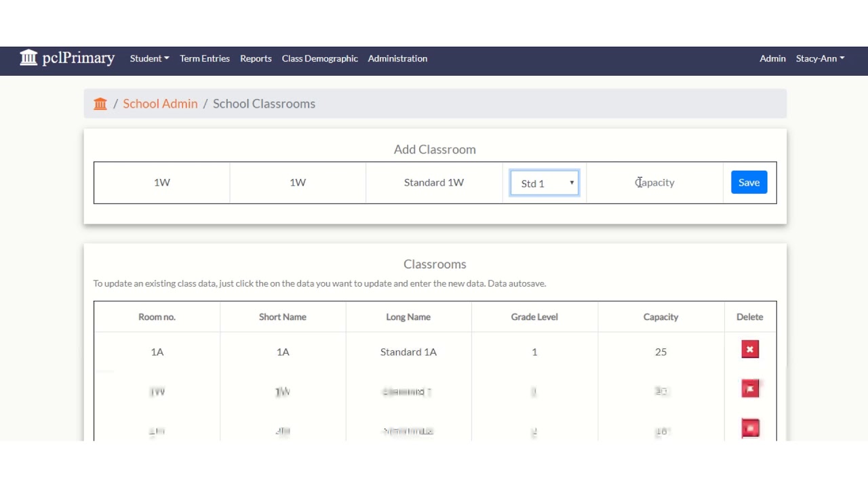
Task: Click the Admin link in navbar
Action: pyautogui.click(x=772, y=58)
